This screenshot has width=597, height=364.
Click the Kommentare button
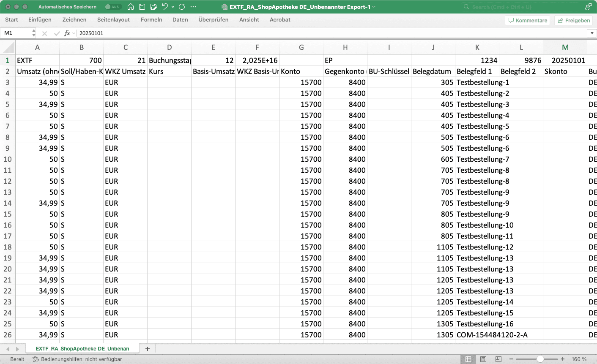point(528,20)
